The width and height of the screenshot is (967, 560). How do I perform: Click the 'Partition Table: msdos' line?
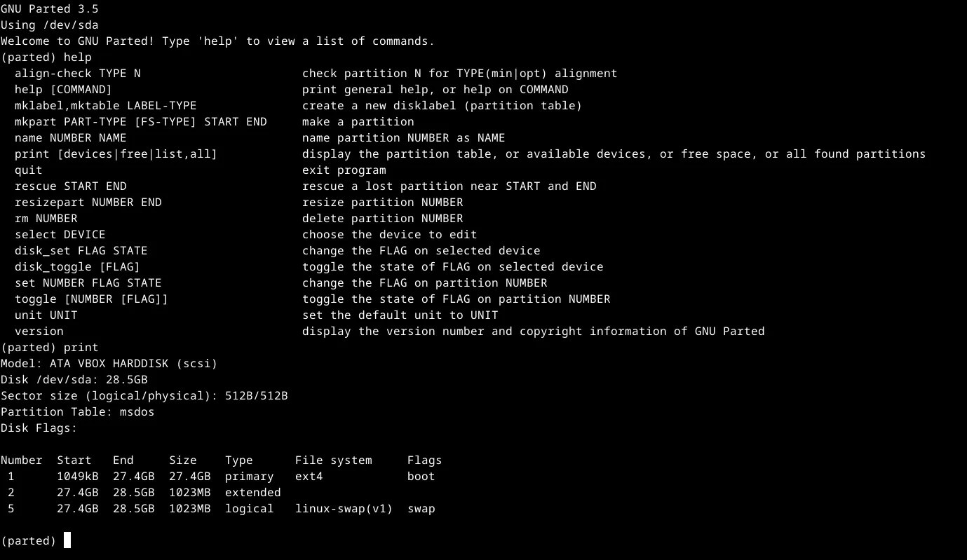click(77, 412)
